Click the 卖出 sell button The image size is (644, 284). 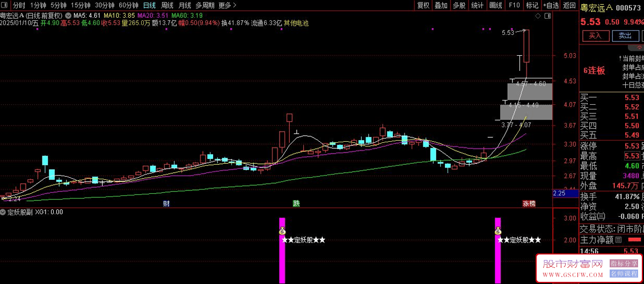(625, 36)
